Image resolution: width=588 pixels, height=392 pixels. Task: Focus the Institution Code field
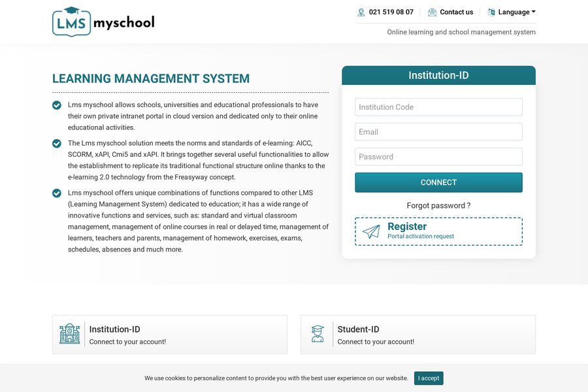[x=438, y=107]
